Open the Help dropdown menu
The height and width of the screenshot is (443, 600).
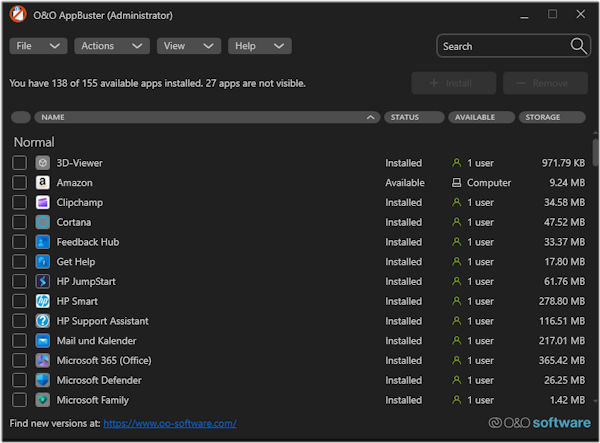click(260, 46)
